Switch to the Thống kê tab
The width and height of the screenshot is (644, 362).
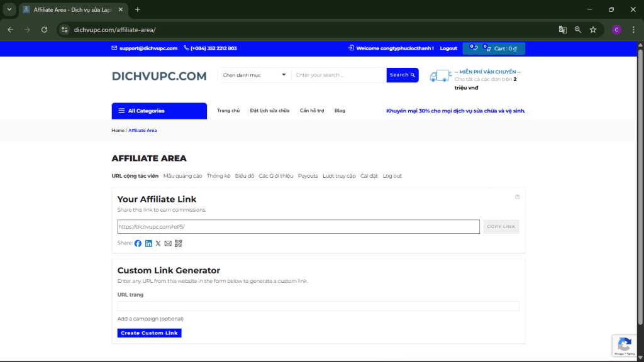pos(218,176)
